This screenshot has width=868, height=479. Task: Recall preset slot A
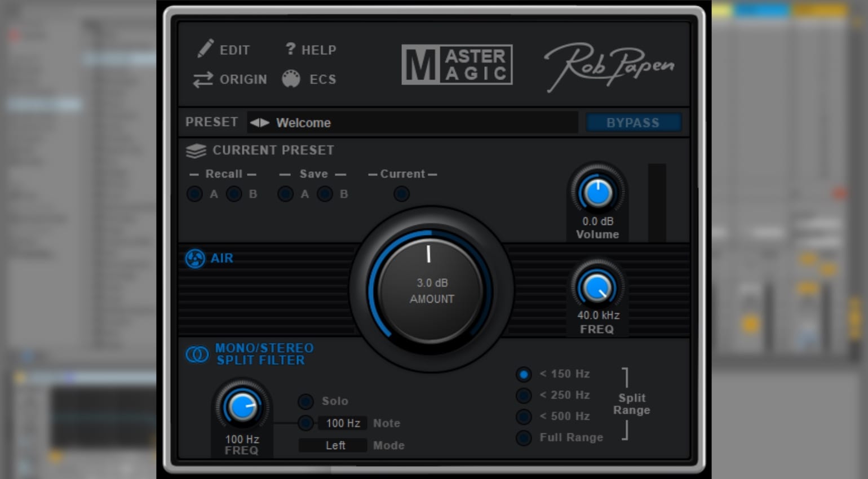[x=195, y=194]
